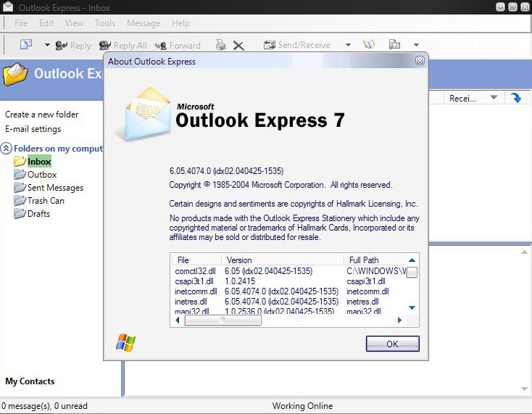Select the Outbox folder
Screen dimensions: 532x414
(42, 175)
